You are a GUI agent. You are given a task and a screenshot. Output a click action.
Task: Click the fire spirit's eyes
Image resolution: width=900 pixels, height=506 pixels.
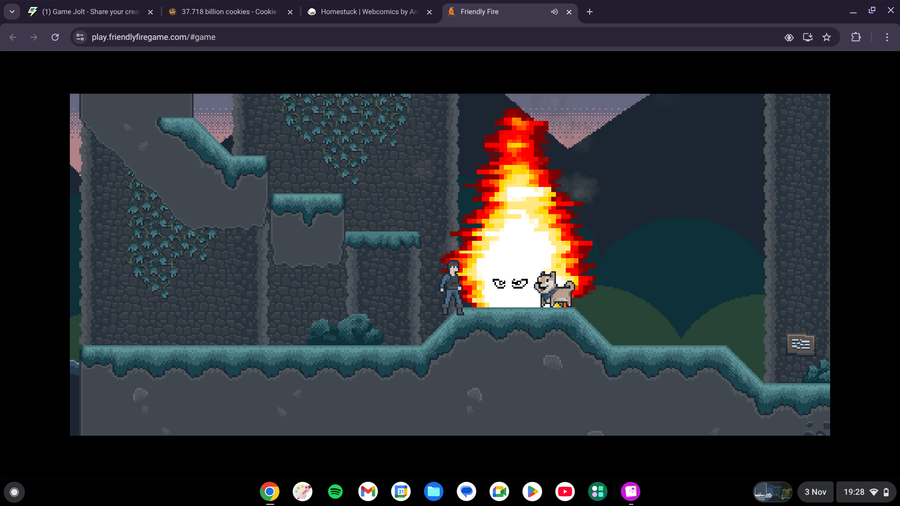510,283
